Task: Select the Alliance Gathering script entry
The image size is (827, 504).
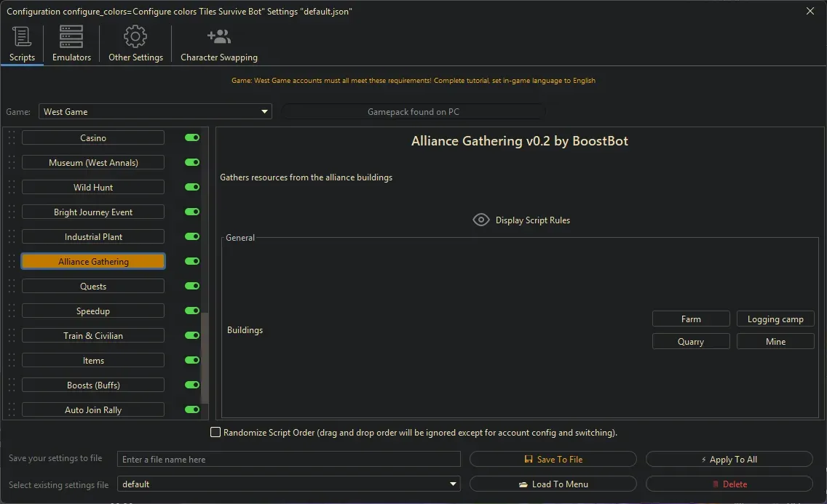Action: pyautogui.click(x=92, y=261)
